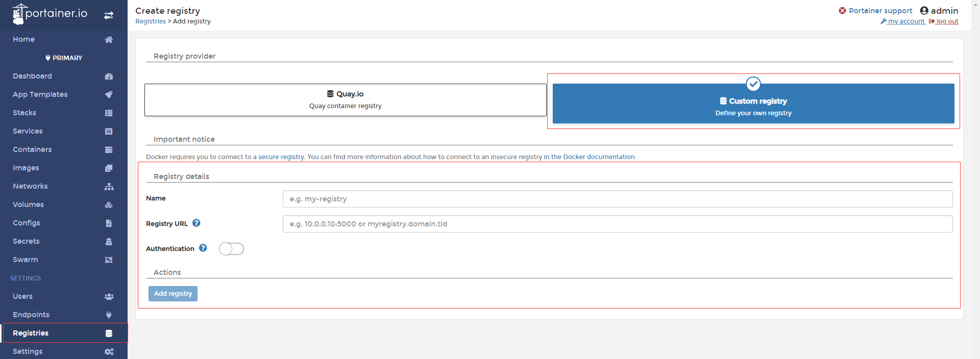The width and height of the screenshot is (980, 359).
Task: Select Quay.io registry provider
Action: click(x=346, y=100)
